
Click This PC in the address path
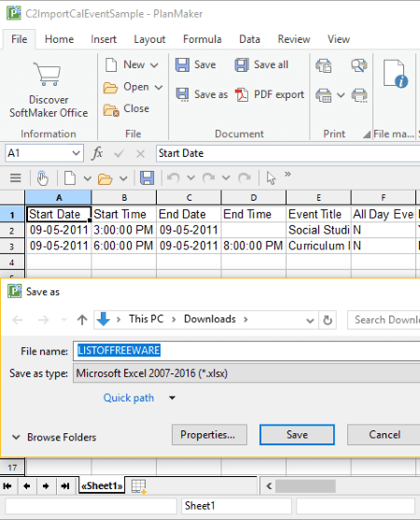click(x=147, y=319)
